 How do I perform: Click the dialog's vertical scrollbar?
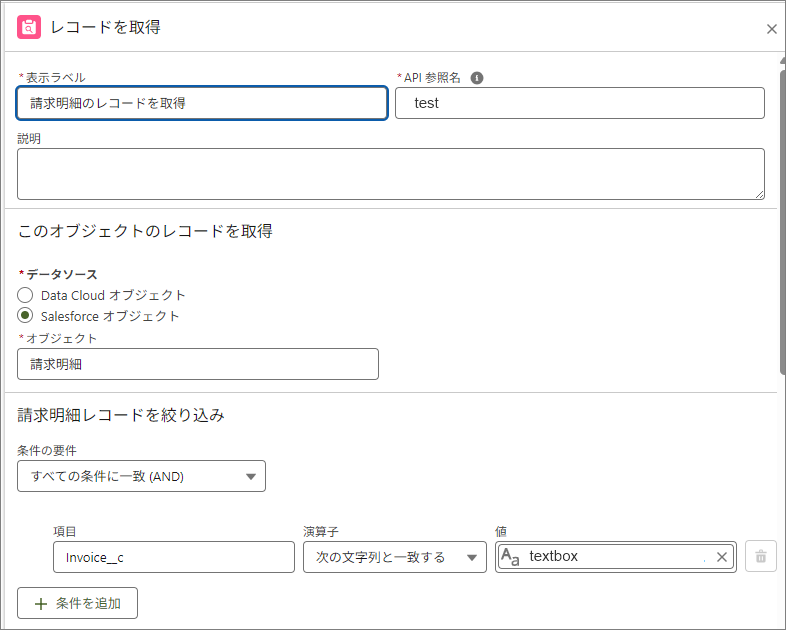781,220
